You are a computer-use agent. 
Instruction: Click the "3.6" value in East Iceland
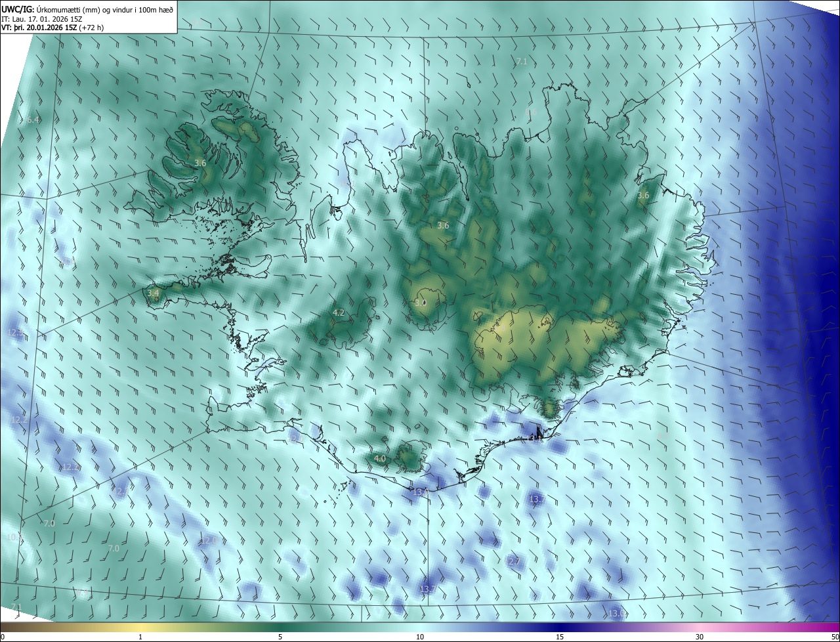point(643,196)
